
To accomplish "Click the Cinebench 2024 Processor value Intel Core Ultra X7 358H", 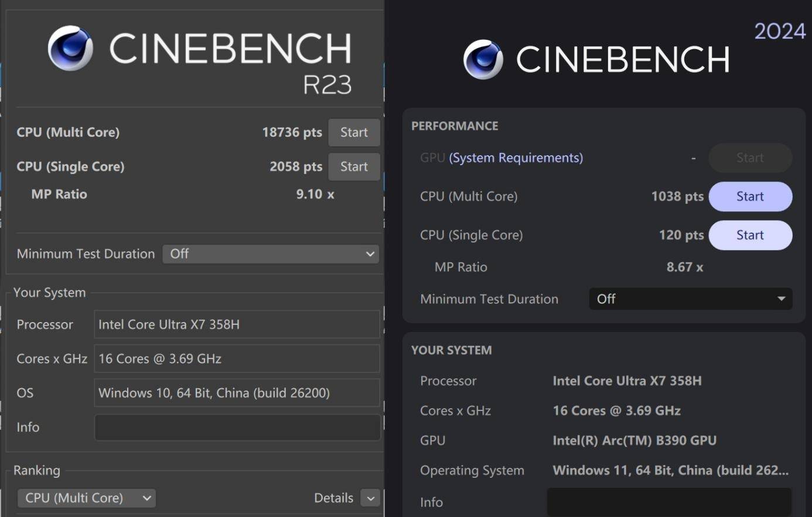I will 627,381.
